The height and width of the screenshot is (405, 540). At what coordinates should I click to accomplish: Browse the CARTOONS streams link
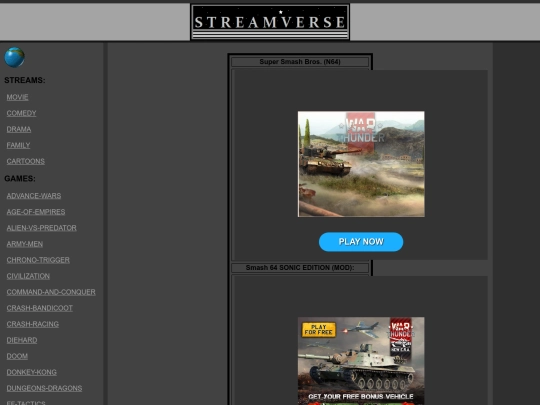25,161
